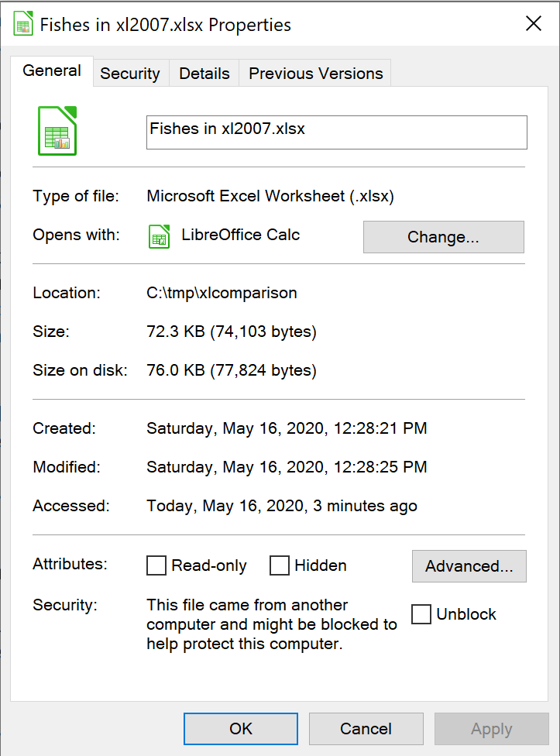The height and width of the screenshot is (756, 560).
Task: Click the Accessed '3 minutes ago' value
Action: tap(282, 506)
